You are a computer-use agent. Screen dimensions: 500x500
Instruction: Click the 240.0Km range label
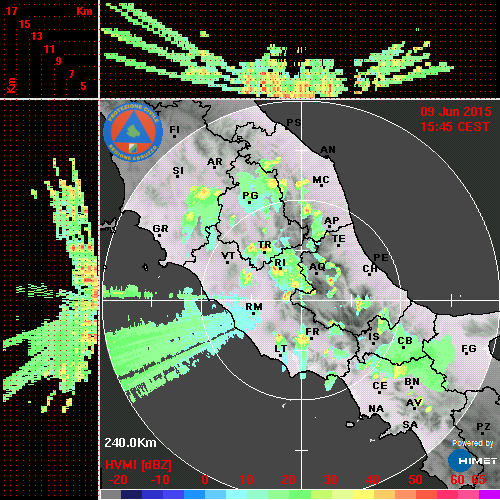click(130, 443)
